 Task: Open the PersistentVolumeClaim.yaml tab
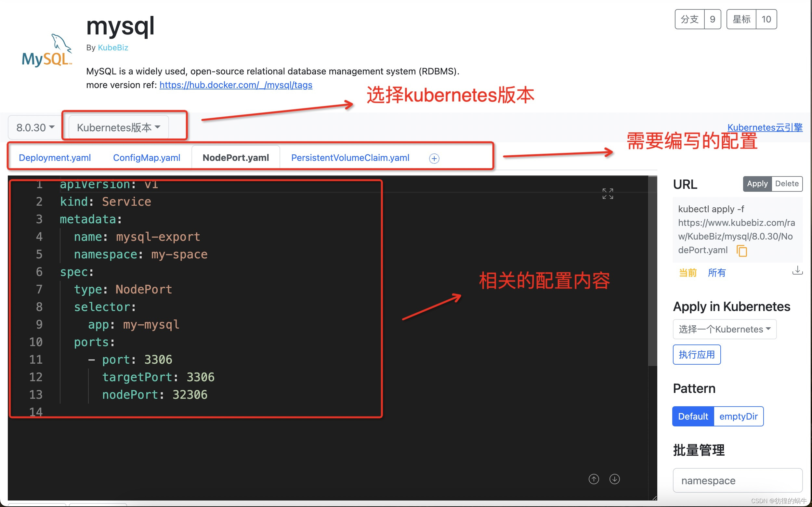(x=349, y=158)
